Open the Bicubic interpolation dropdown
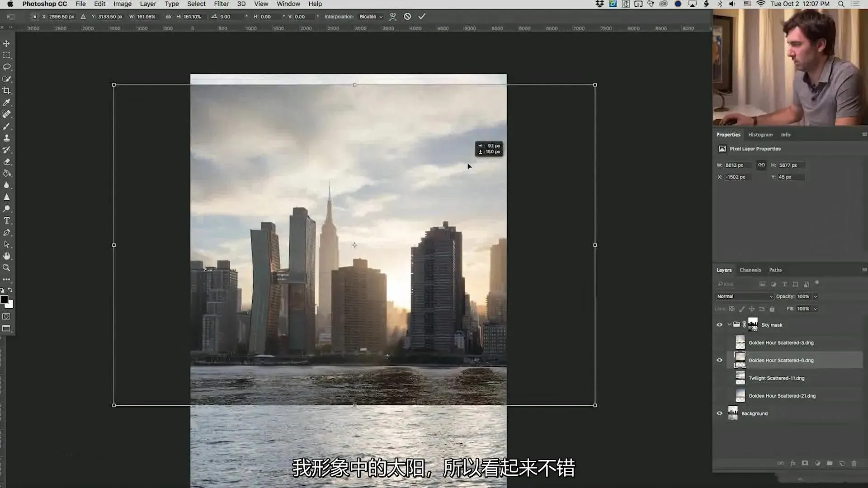The height and width of the screenshot is (488, 868). 371,17
